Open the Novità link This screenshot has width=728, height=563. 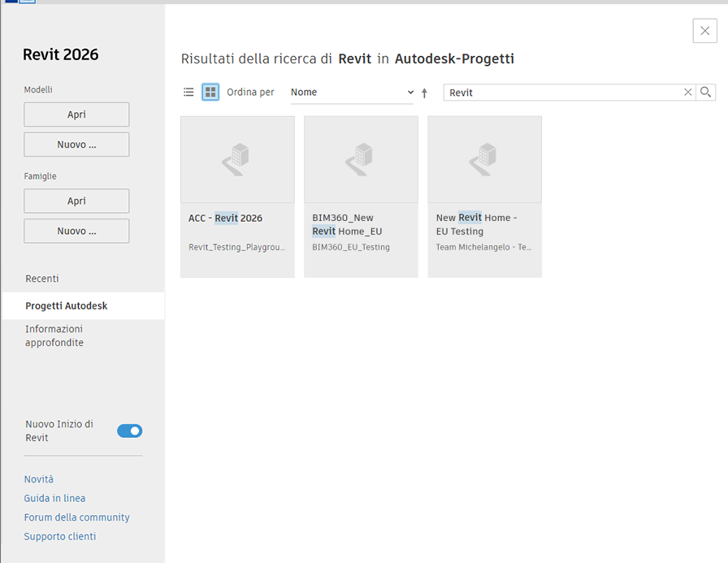(x=38, y=479)
